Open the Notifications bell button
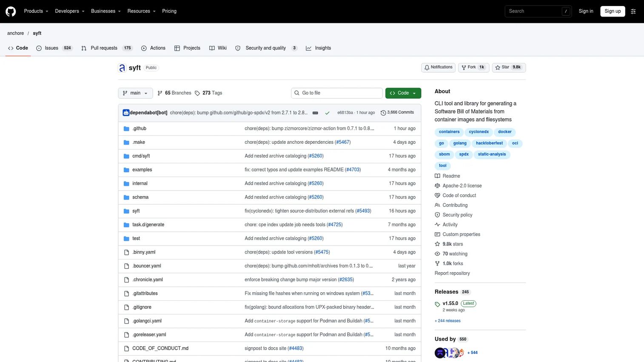 438,67
